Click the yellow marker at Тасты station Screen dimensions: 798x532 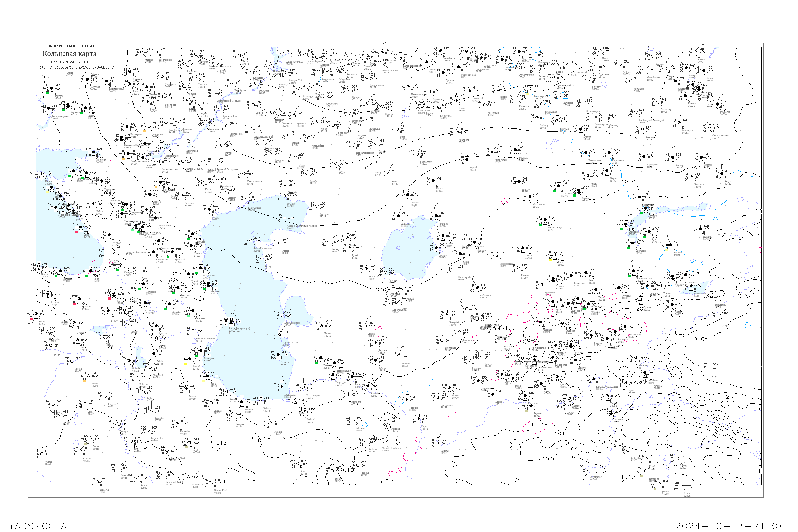click(550, 260)
